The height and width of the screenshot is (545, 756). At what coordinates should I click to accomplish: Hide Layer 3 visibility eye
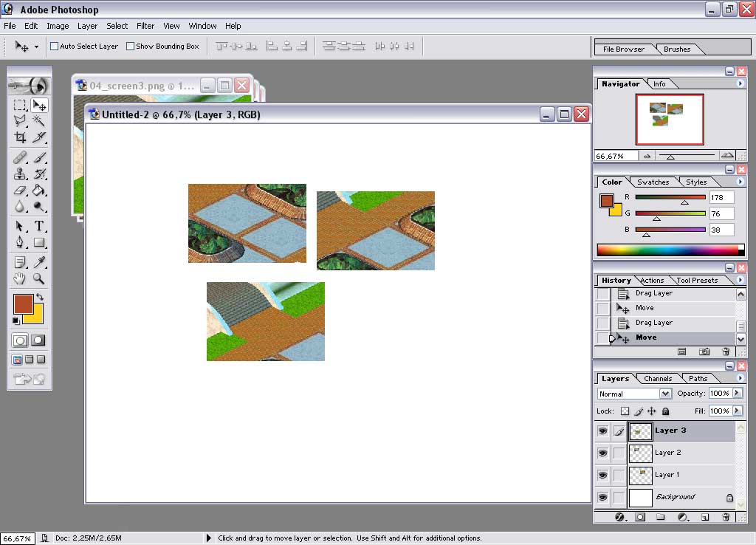click(x=602, y=431)
